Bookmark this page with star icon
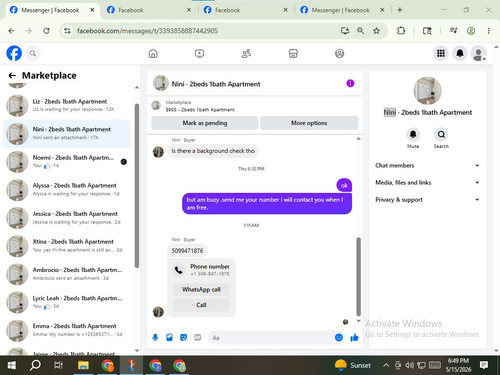Screen dimensions: 500x375 click(x=376, y=31)
